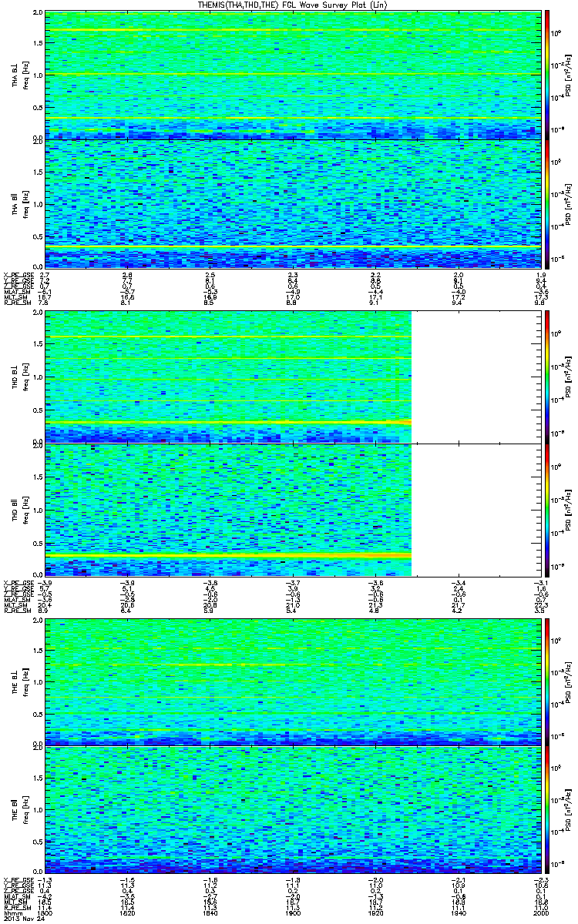Click the color bar beside the THA BL panel

[x=546, y=74]
